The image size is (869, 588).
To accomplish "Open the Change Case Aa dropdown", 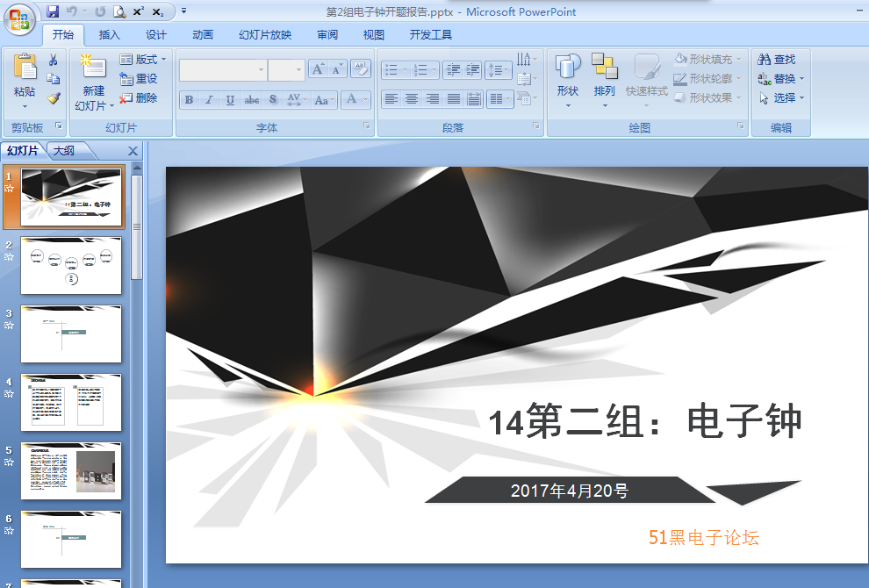I will point(324,100).
